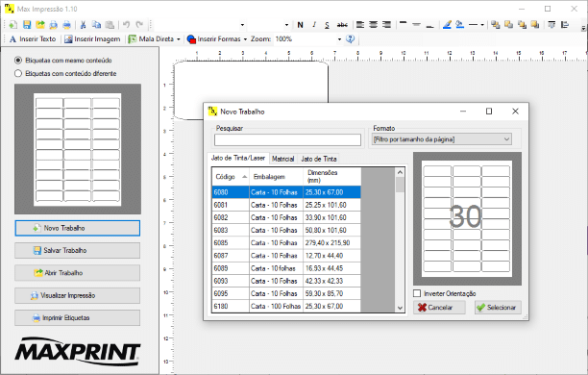
Task: Open the blue help question icon
Action: [351, 38]
